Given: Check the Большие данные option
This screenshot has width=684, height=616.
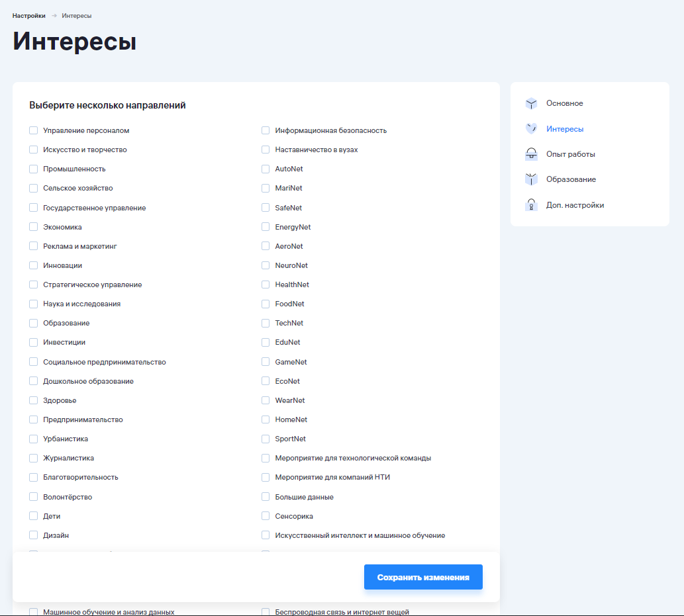Looking at the screenshot, I should click(266, 497).
